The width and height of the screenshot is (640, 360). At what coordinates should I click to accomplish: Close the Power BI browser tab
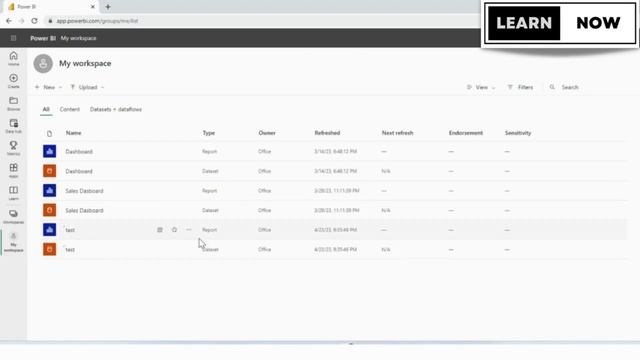pyautogui.click(x=93, y=7)
